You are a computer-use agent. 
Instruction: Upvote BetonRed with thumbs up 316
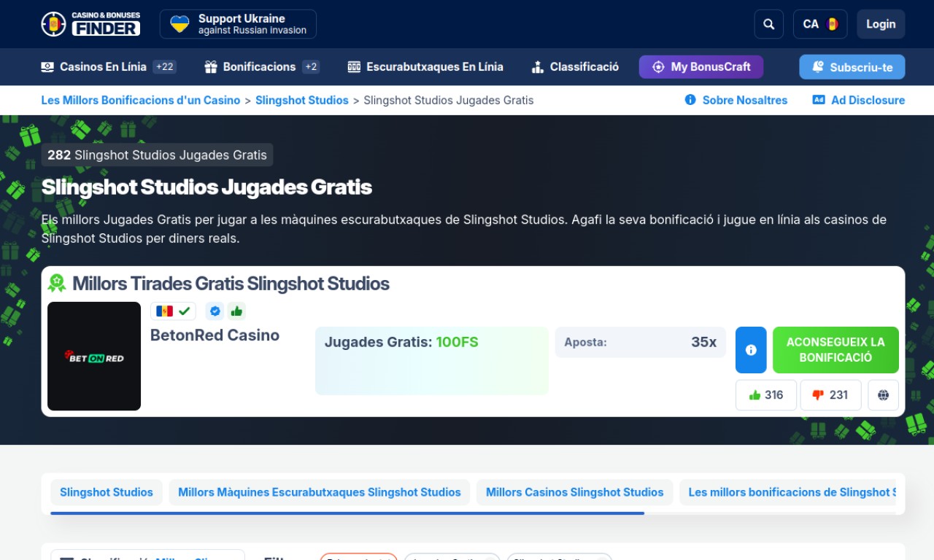click(x=765, y=395)
